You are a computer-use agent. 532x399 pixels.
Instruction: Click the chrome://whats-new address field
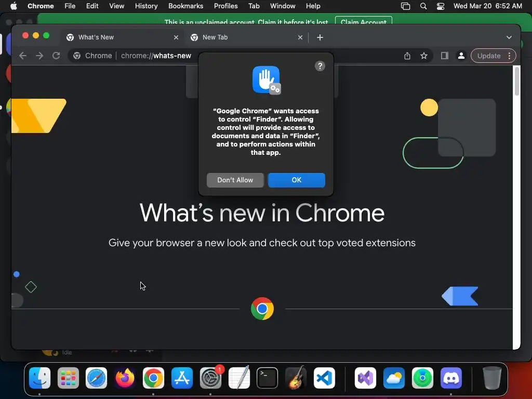click(x=156, y=56)
